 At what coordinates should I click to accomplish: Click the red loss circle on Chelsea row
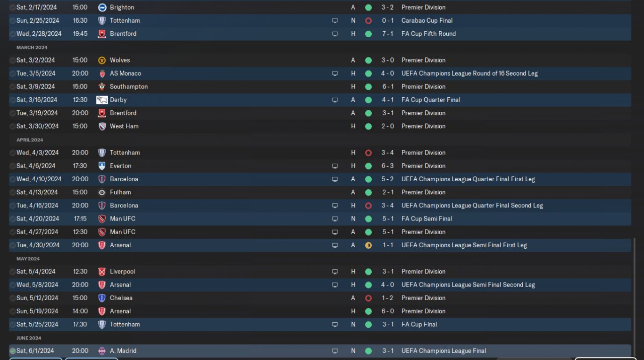[x=368, y=298]
